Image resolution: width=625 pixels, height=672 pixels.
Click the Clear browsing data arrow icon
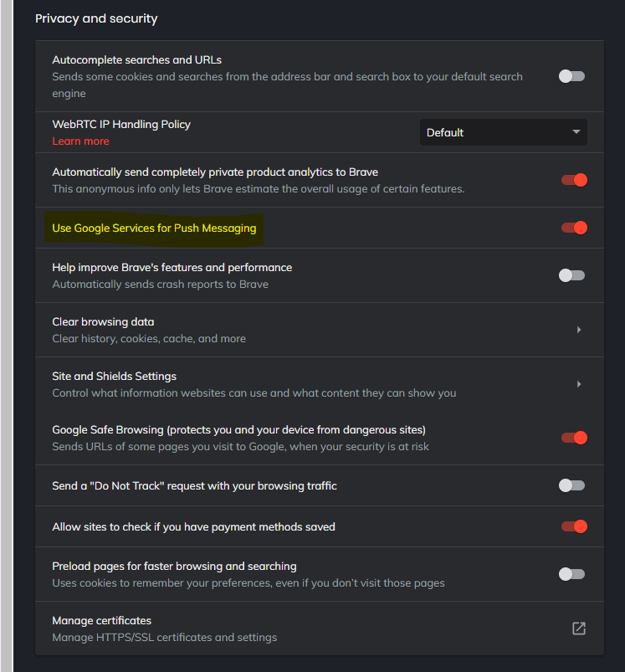(x=578, y=330)
